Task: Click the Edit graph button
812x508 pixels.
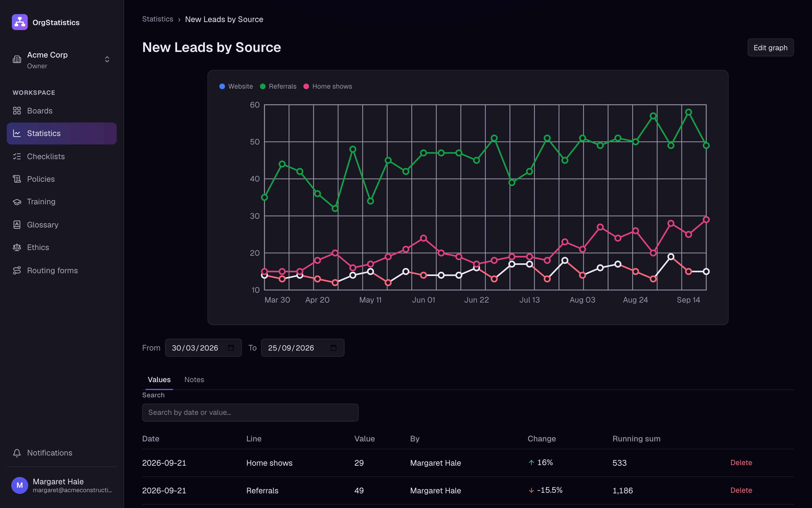Action: [x=770, y=47]
